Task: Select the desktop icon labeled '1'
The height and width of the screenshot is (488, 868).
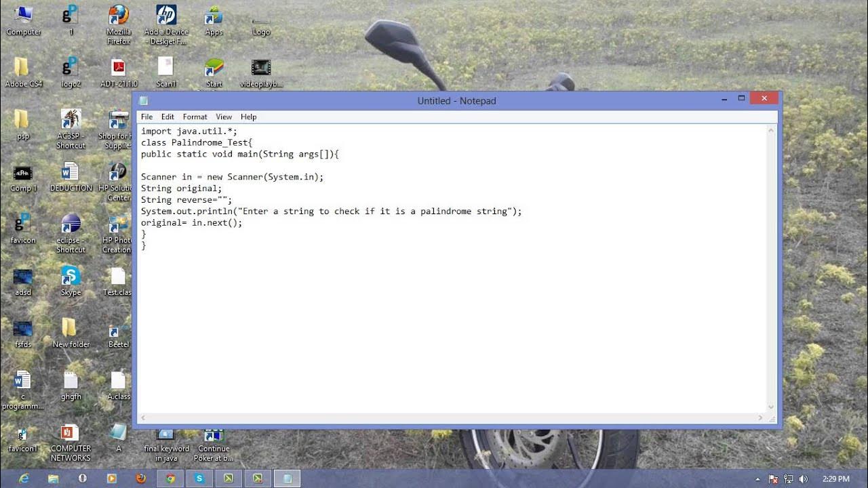Action: pyautogui.click(x=71, y=20)
